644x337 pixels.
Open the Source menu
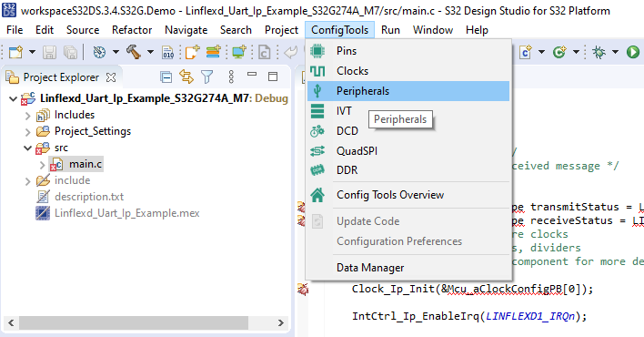[x=83, y=30]
